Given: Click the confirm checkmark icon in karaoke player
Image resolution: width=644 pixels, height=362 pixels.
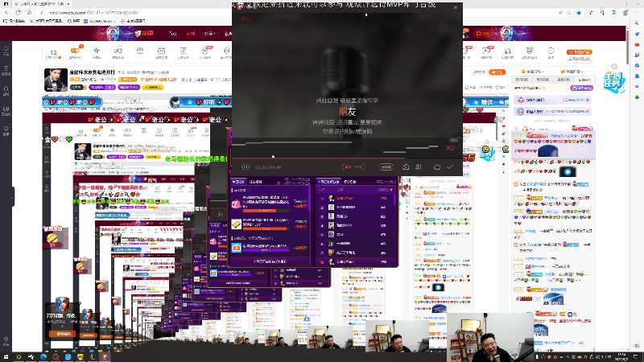Looking at the screenshot, I should coord(450,167).
